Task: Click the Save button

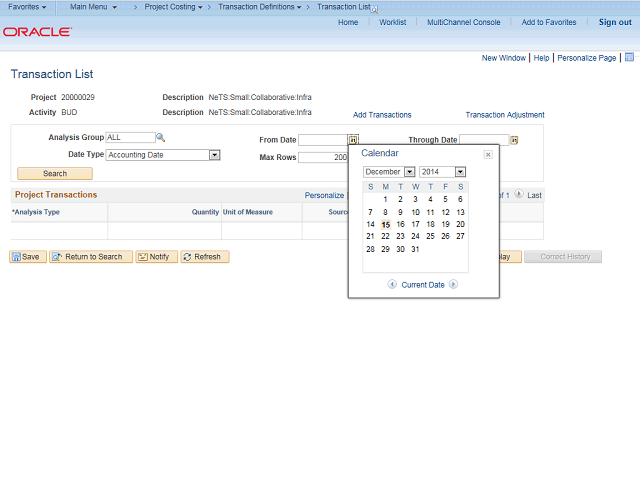Action: point(28,257)
